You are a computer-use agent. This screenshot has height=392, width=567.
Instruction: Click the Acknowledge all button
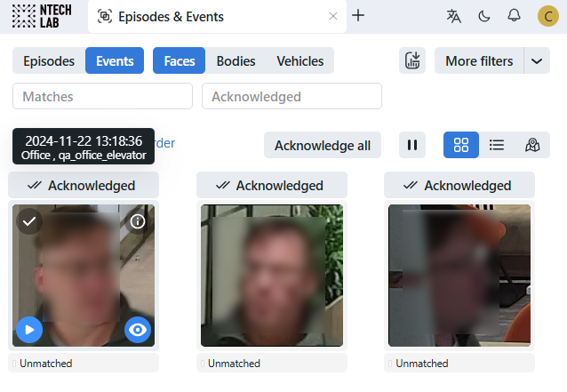click(323, 145)
